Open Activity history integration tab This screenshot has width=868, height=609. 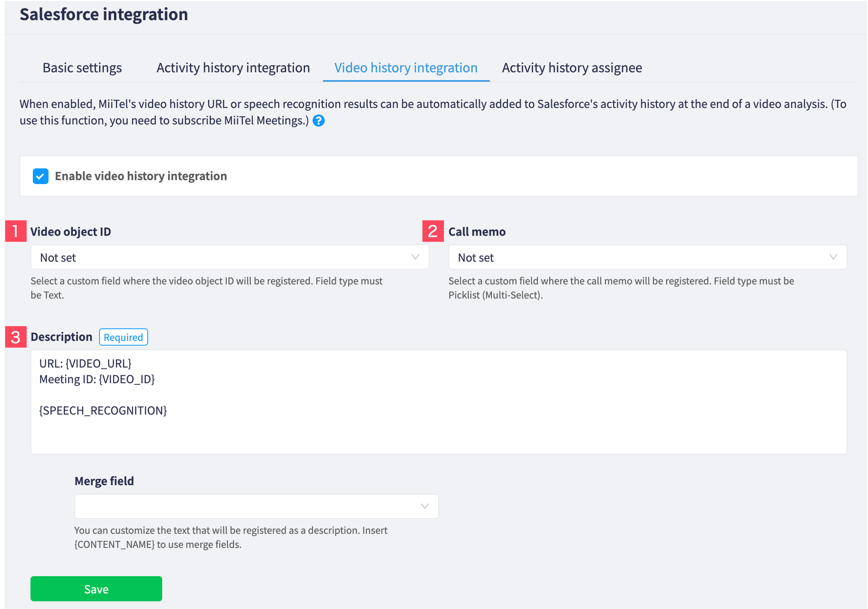[233, 68]
